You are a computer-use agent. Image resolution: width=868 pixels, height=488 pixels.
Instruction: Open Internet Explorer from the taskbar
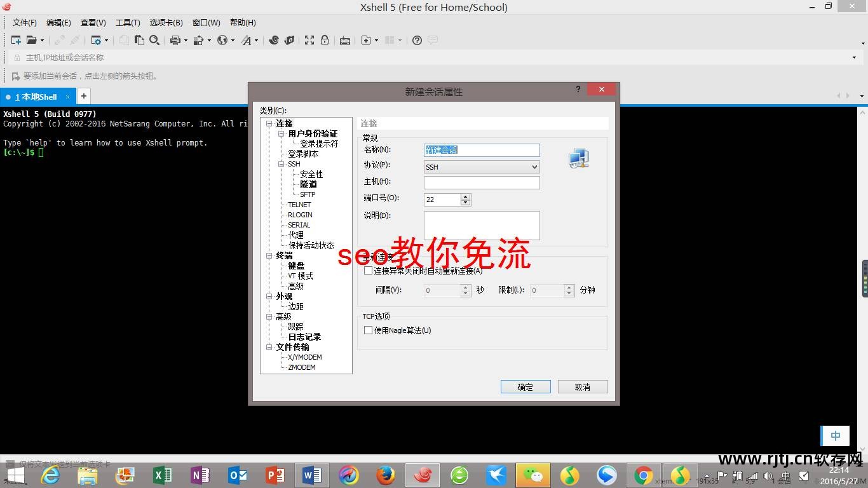coord(50,475)
